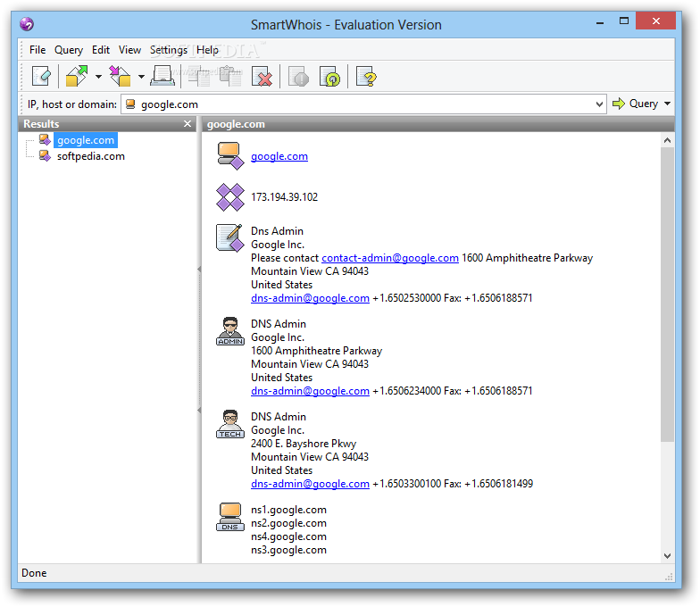
Task: Open the Help menu
Action: [x=207, y=50]
